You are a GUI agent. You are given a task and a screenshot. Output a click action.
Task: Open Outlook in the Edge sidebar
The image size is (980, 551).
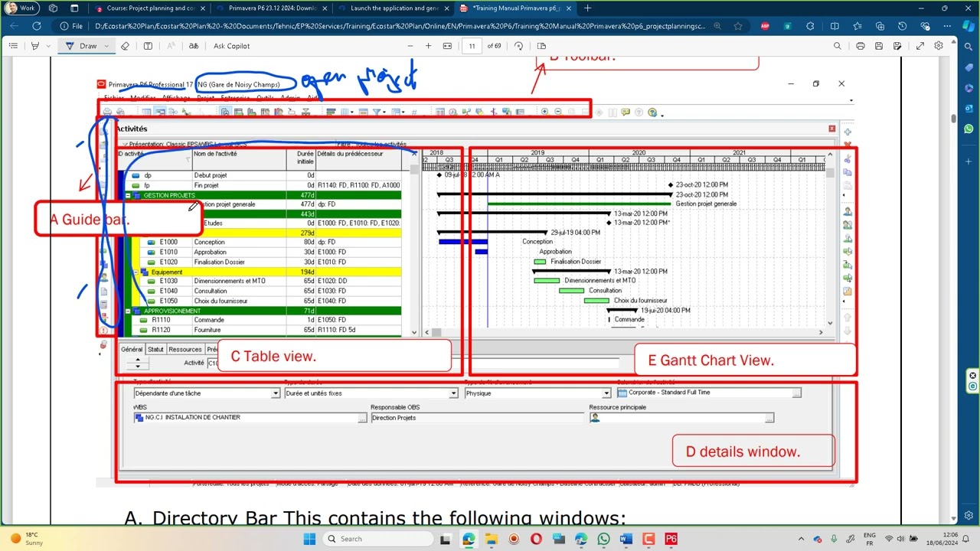tap(969, 108)
